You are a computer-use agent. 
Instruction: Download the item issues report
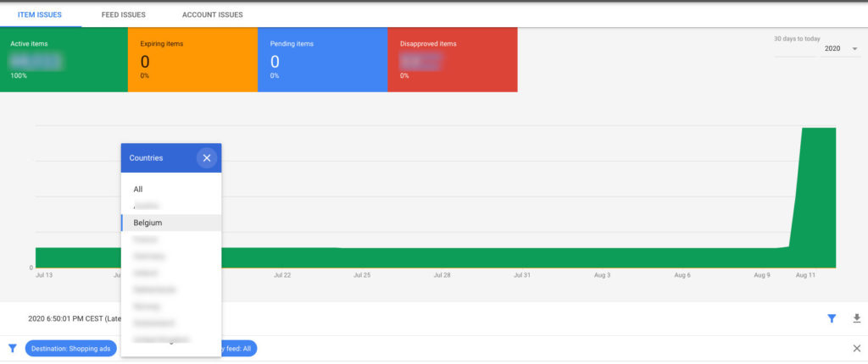click(x=856, y=318)
